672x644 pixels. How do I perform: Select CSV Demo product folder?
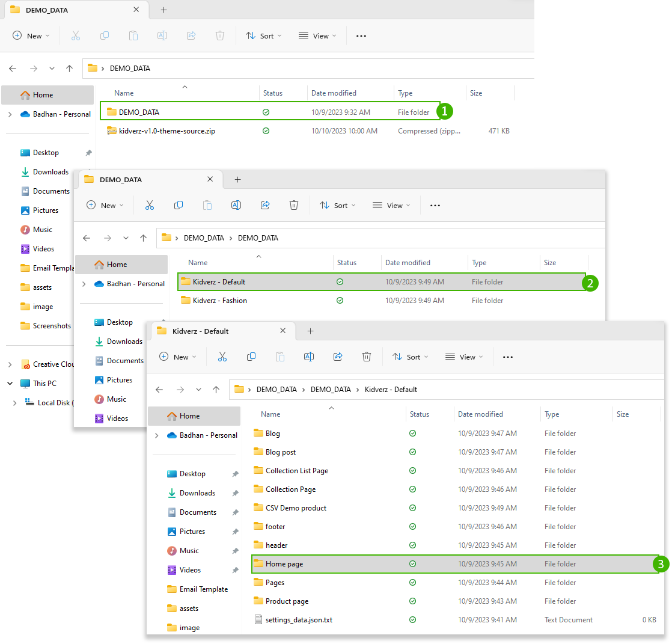[x=296, y=508]
